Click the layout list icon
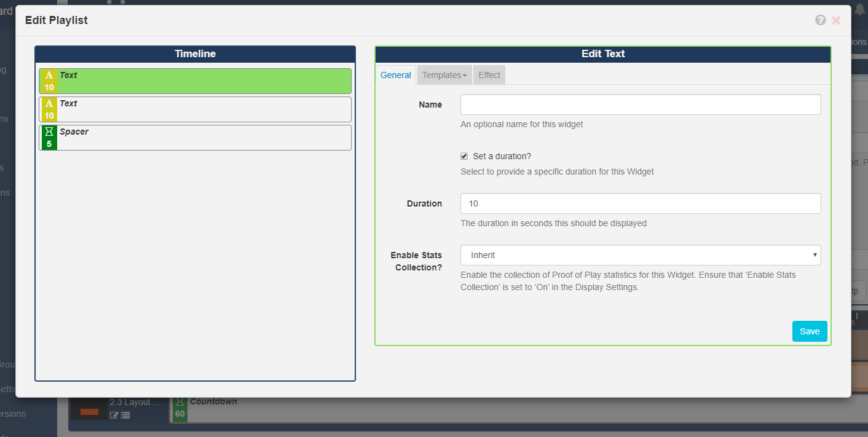The width and height of the screenshot is (868, 437). [125, 415]
